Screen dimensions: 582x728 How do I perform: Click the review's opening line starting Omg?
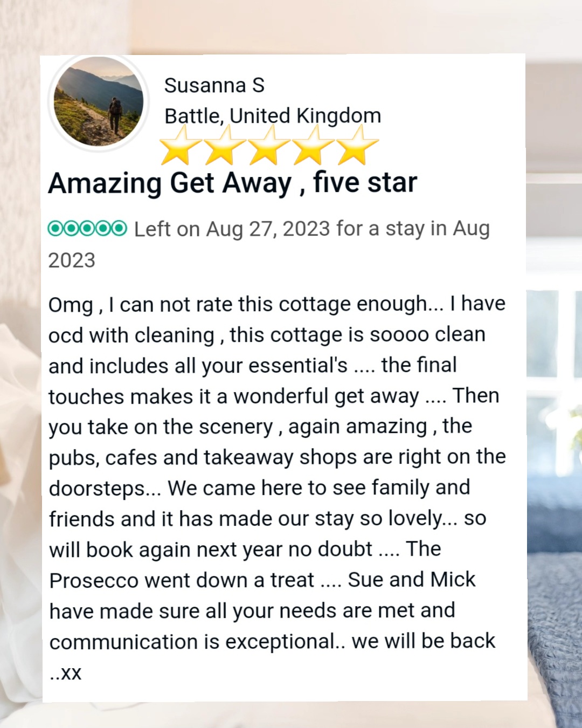[x=277, y=305]
